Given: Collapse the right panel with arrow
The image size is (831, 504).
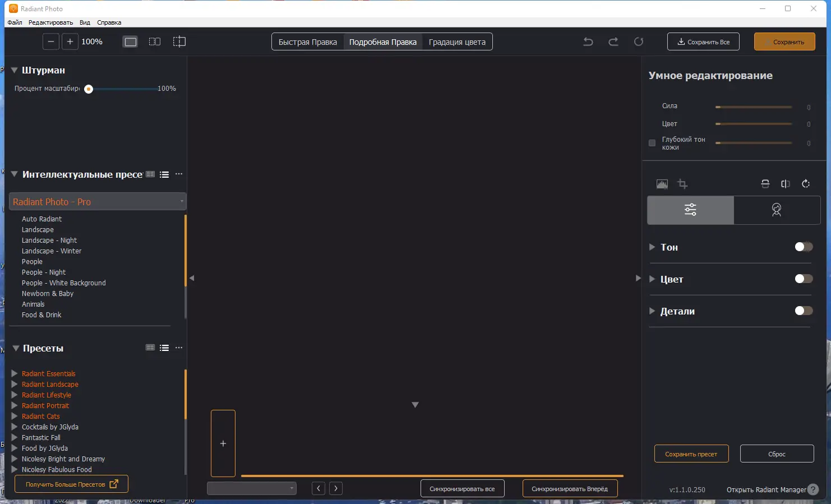Looking at the screenshot, I should pyautogui.click(x=638, y=278).
